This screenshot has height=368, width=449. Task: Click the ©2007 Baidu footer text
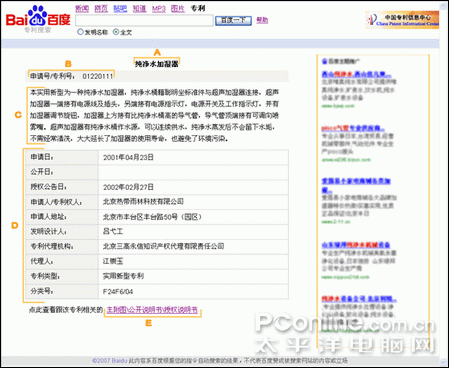pyautogui.click(x=110, y=360)
